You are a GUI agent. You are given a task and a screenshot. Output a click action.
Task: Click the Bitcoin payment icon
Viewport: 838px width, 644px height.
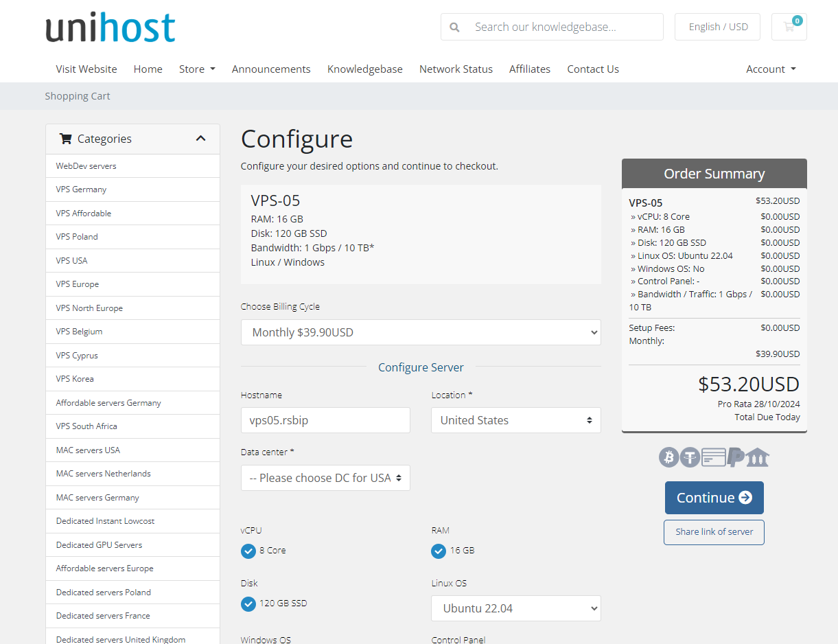click(x=669, y=457)
